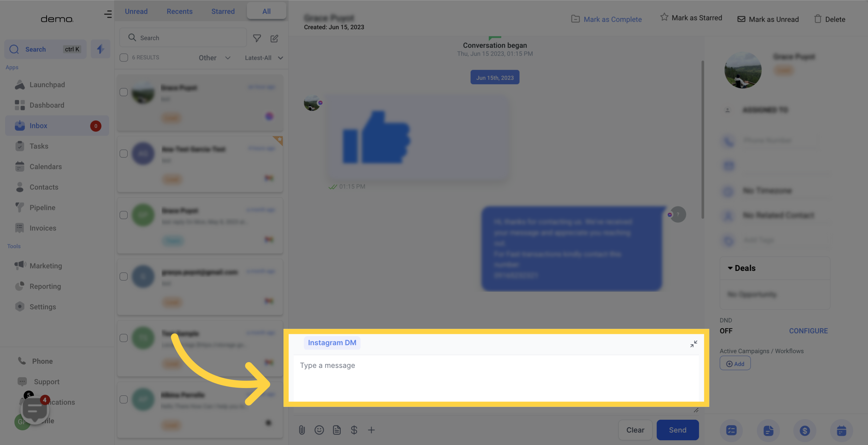868x445 pixels.
Task: Click the conversation scrollbar
Action: pyautogui.click(x=703, y=139)
